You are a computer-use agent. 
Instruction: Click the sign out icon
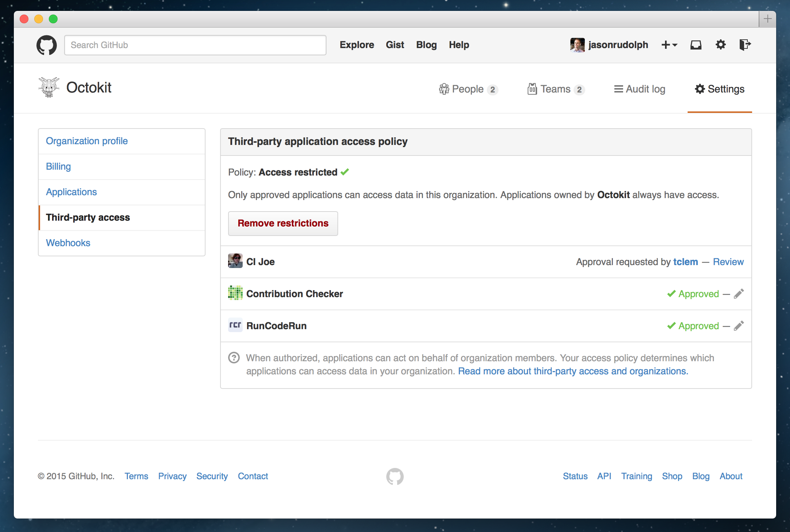coord(745,44)
